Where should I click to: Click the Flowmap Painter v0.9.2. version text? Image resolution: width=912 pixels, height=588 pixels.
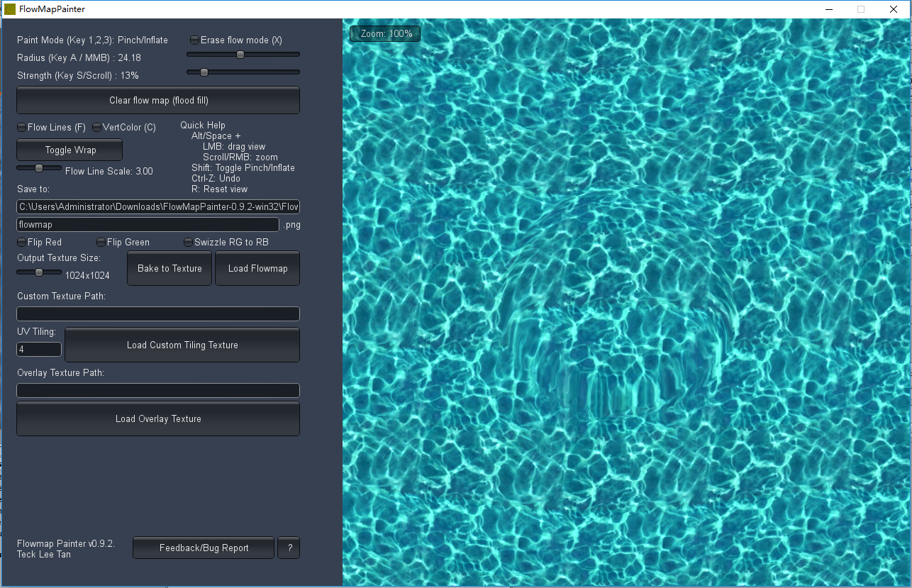tap(66, 544)
